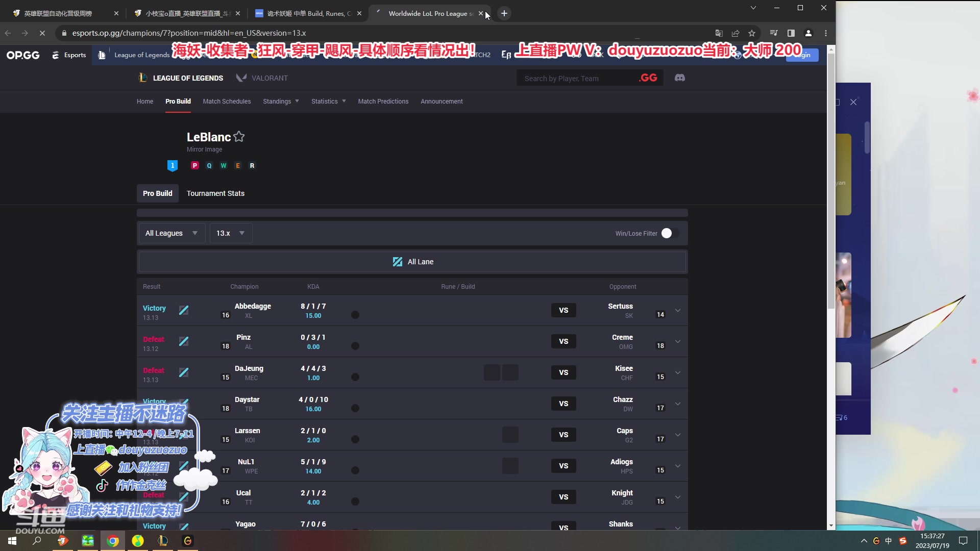Click the All Lane filter button

point(412,262)
